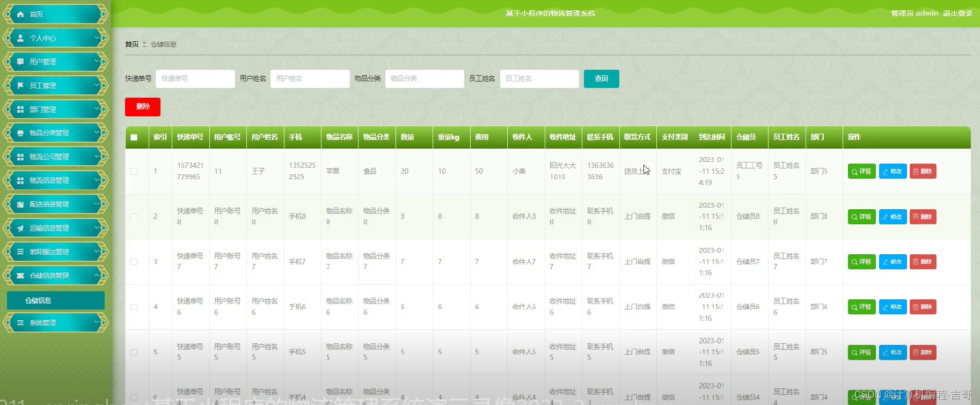This screenshot has width=980, height=405.
Task: Focus the 快递单号 search field
Action: coord(195,79)
